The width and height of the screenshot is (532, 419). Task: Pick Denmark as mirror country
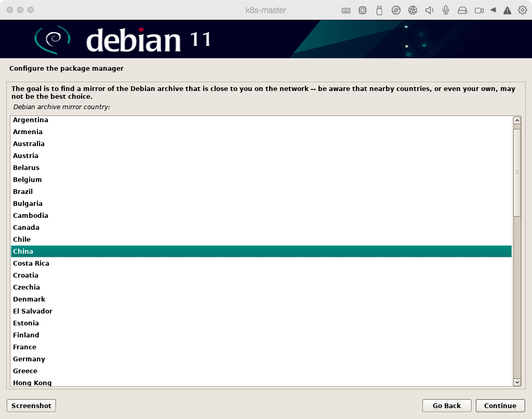(261, 299)
